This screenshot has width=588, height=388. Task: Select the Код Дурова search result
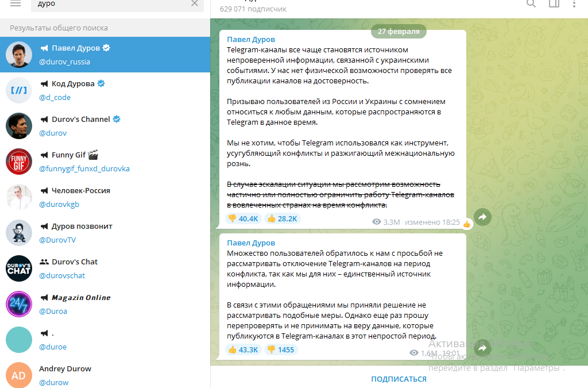tap(105, 90)
